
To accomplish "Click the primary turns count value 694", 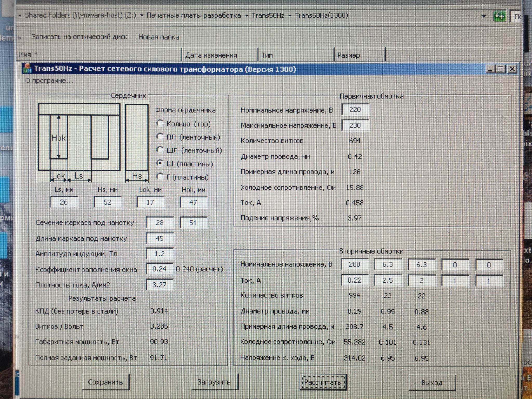I will click(x=355, y=141).
